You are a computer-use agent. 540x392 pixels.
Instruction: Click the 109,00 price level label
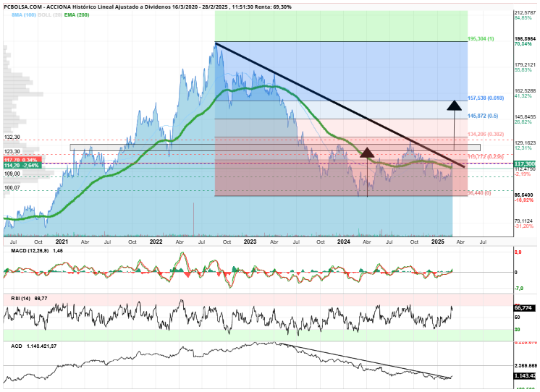(x=12, y=174)
